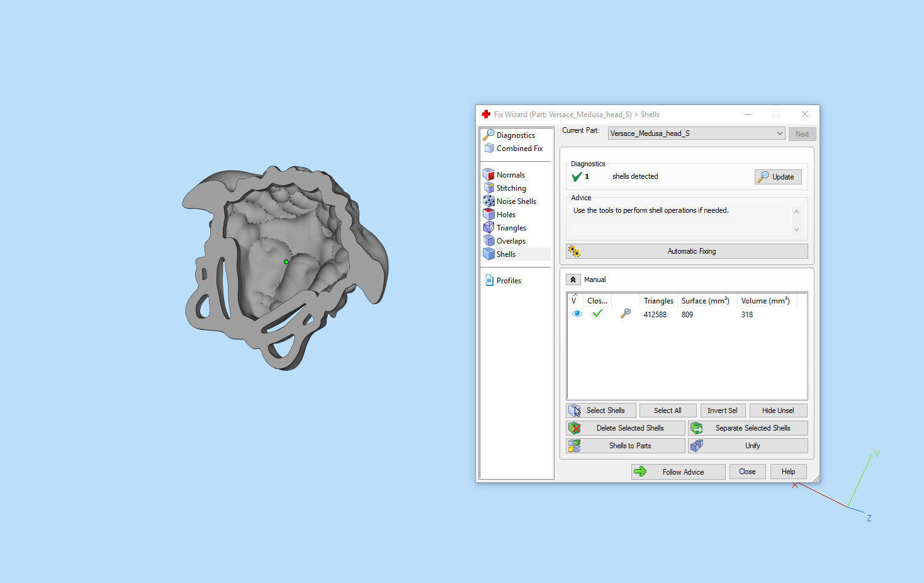Select the 412588 triangles cell
Screen dimensions: 924x583
655,315
